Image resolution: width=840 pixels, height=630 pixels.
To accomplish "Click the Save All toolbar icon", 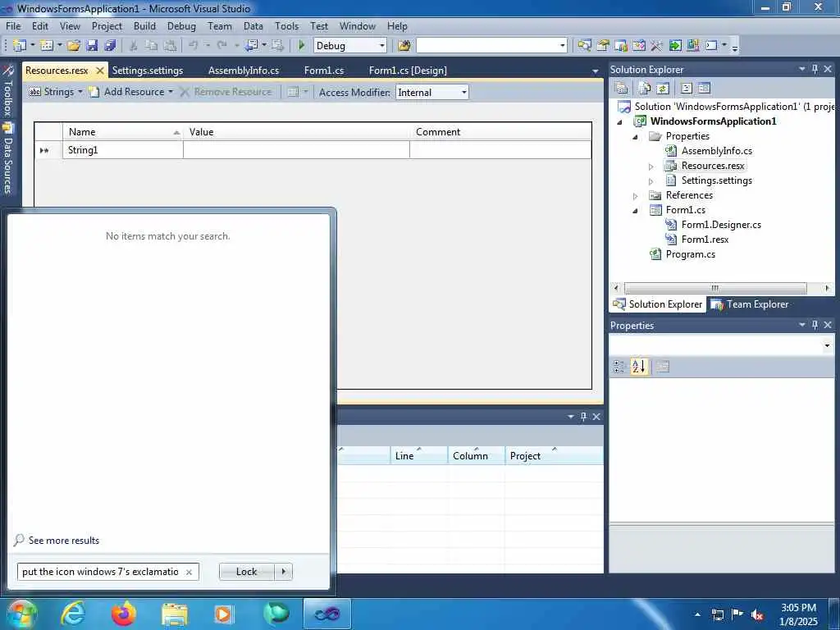I will click(111, 46).
